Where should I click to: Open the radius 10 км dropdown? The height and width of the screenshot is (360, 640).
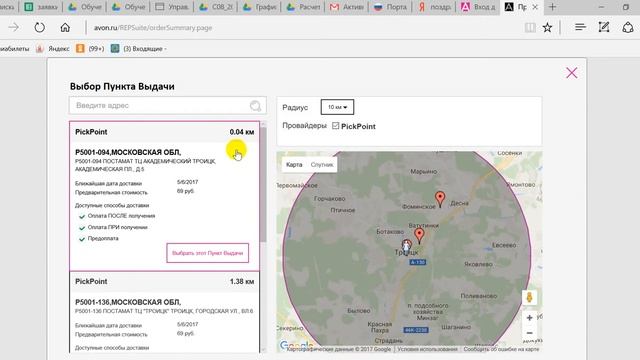tap(337, 107)
